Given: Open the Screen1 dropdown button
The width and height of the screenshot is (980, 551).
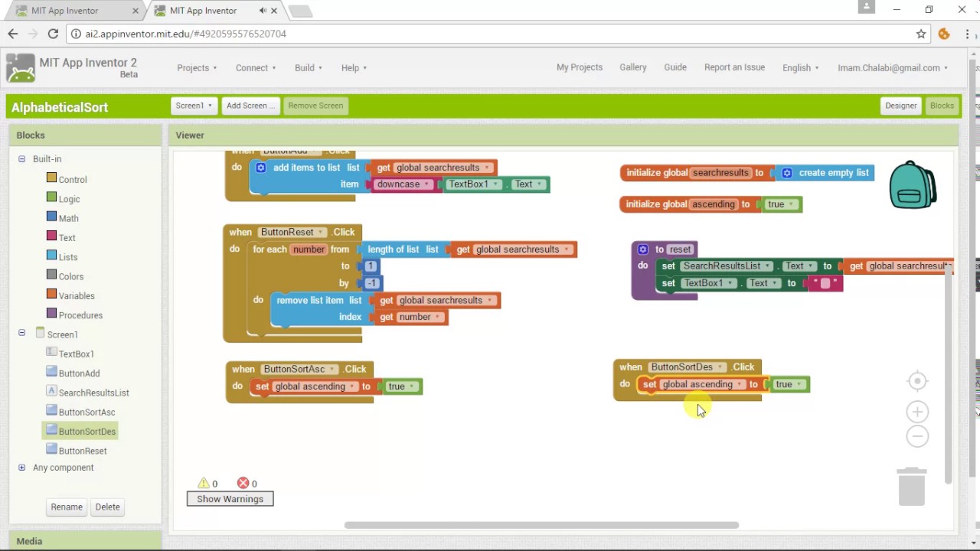Looking at the screenshot, I should [x=194, y=106].
